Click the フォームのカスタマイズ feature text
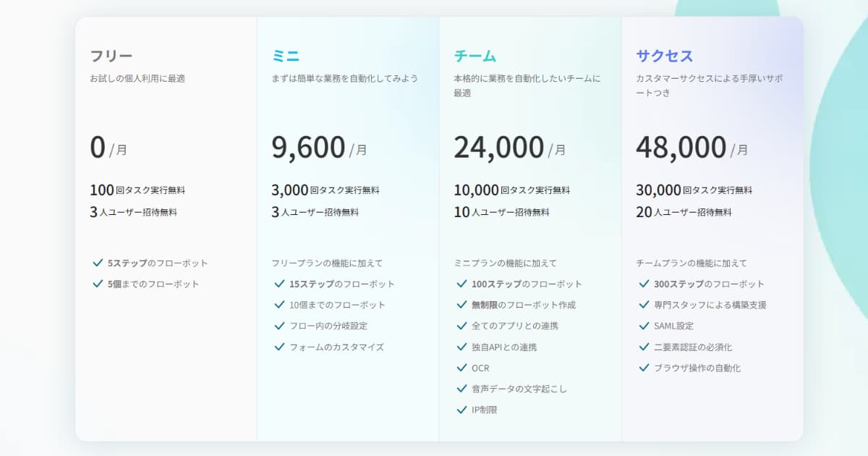Image resolution: width=868 pixels, height=456 pixels. 336,347
